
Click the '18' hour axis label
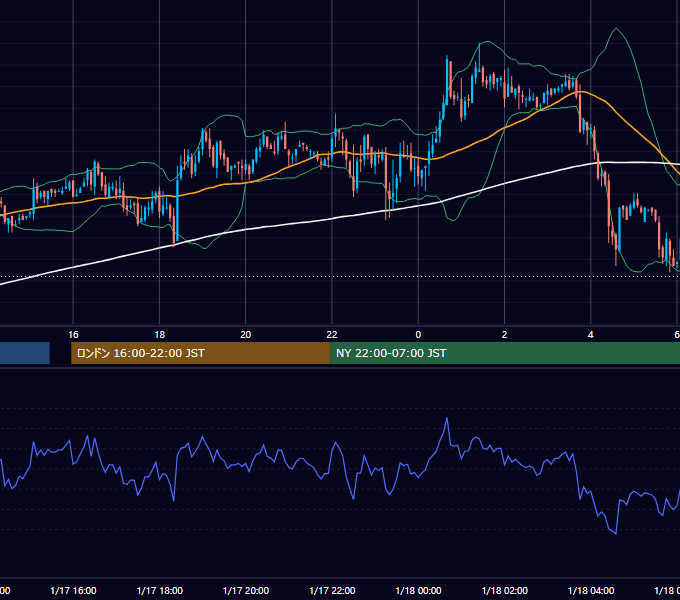point(160,335)
